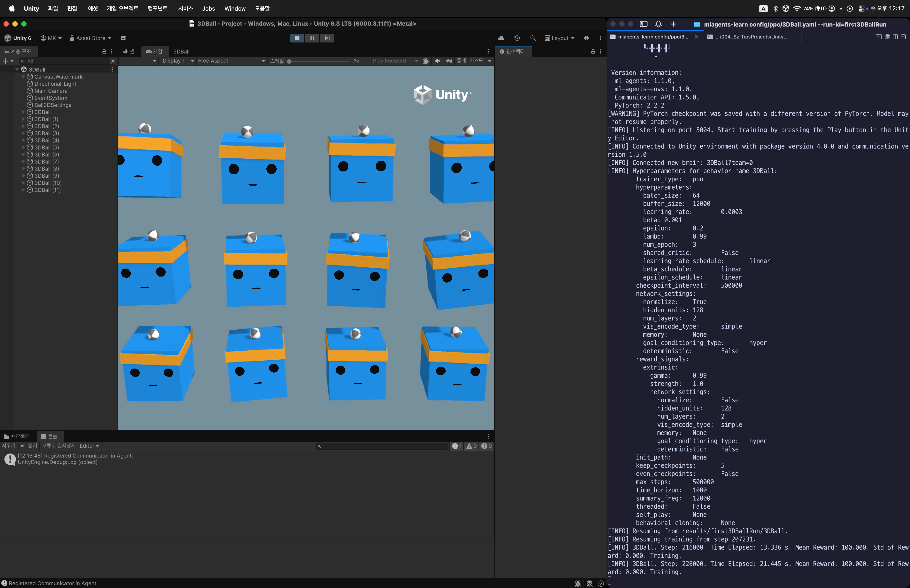Switch to the 씬 scene tab

pyautogui.click(x=129, y=51)
